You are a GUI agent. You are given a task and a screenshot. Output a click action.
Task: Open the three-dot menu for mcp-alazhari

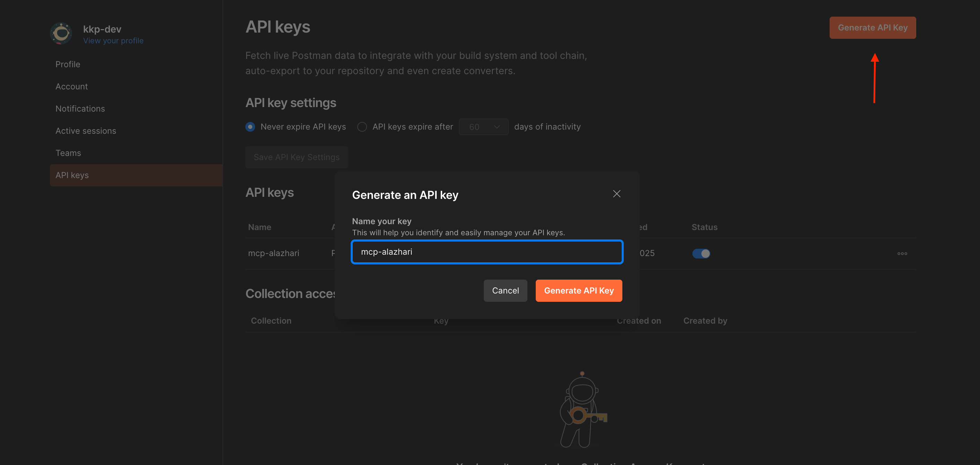click(902, 253)
